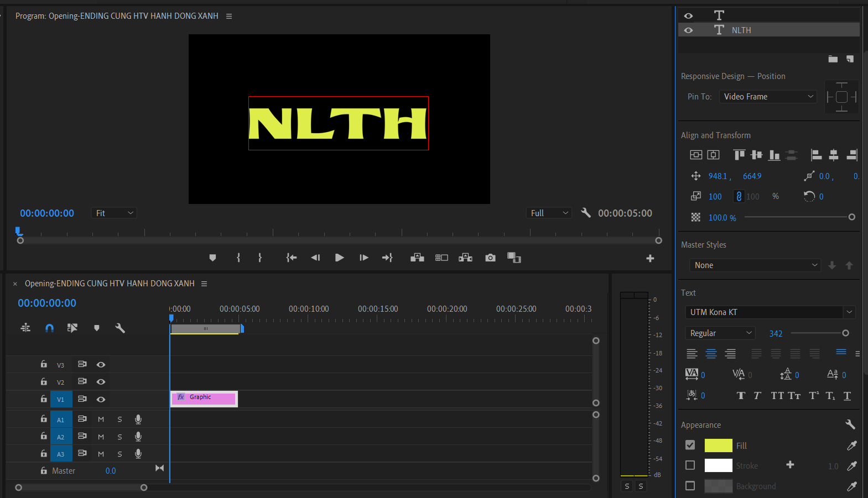
Task: Open Full playback resolution dropdown
Action: [x=549, y=213]
